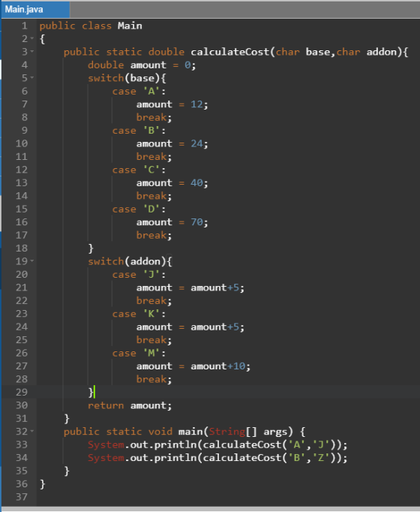Click the break; statement on line 8

point(154,117)
